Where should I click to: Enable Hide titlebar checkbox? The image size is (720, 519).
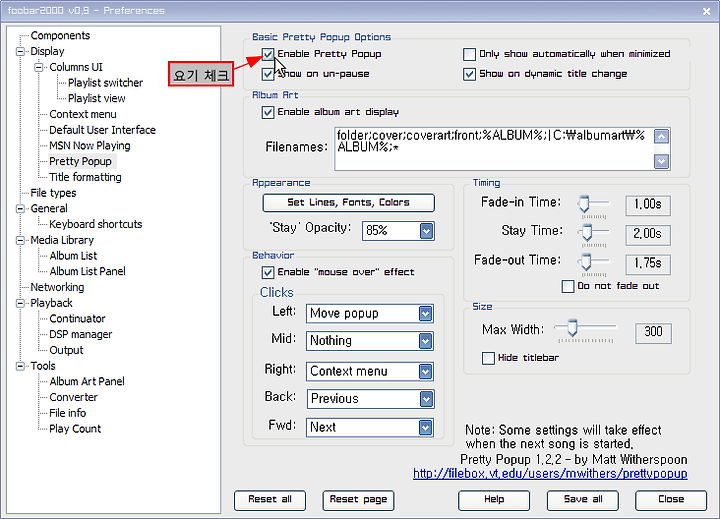point(488,358)
